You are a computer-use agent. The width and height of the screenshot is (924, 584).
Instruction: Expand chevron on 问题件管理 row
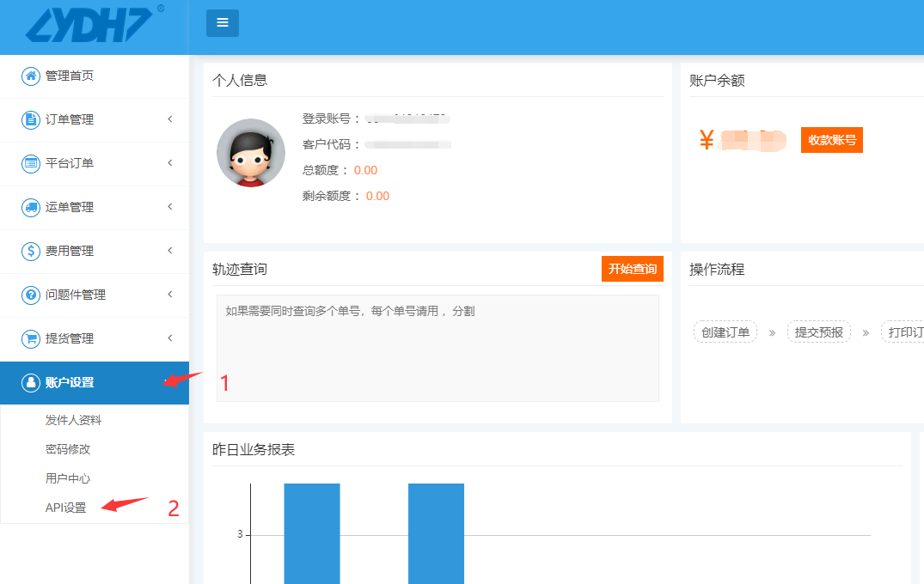[x=169, y=295]
